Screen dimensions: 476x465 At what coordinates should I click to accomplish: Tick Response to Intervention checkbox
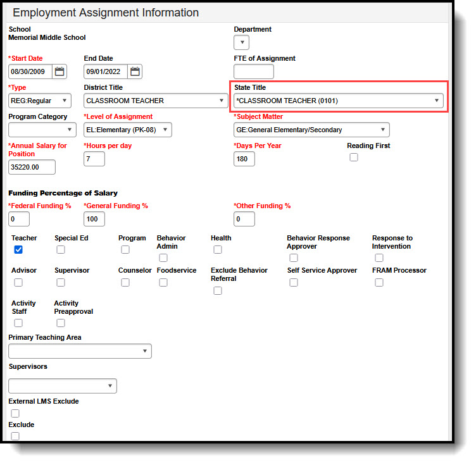[x=379, y=258]
